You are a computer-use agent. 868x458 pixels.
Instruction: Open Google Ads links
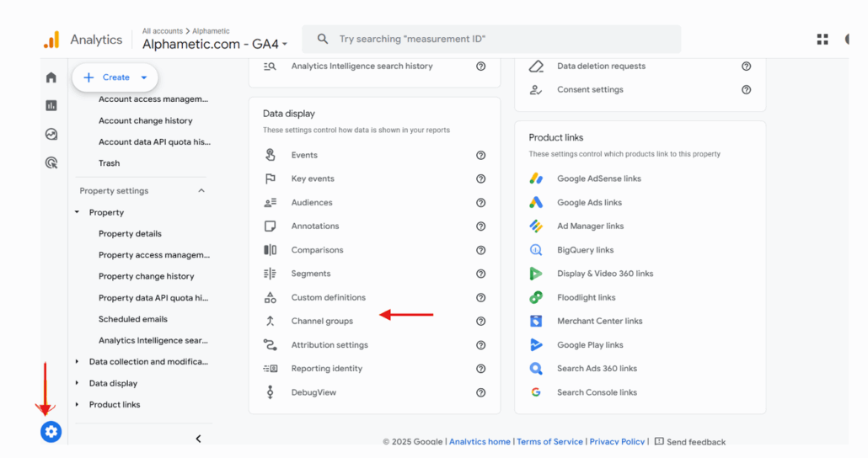(589, 203)
